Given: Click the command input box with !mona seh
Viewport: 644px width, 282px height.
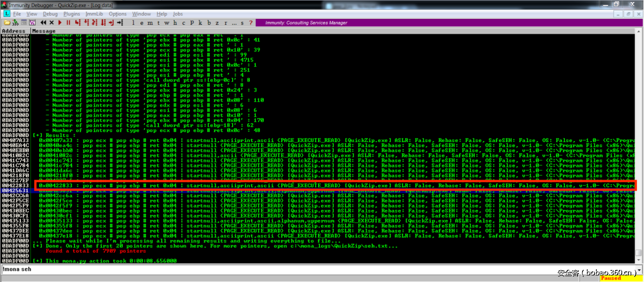Looking at the screenshot, I should pos(305,269).
